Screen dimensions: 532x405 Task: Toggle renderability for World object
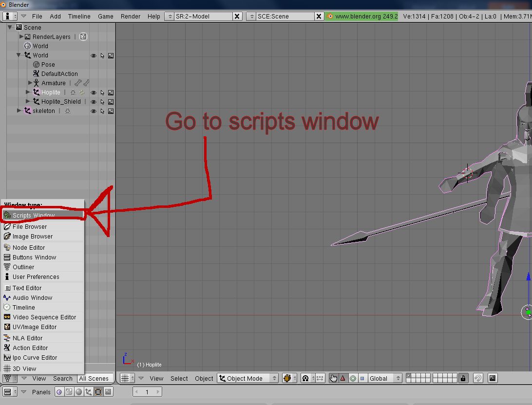click(x=111, y=55)
